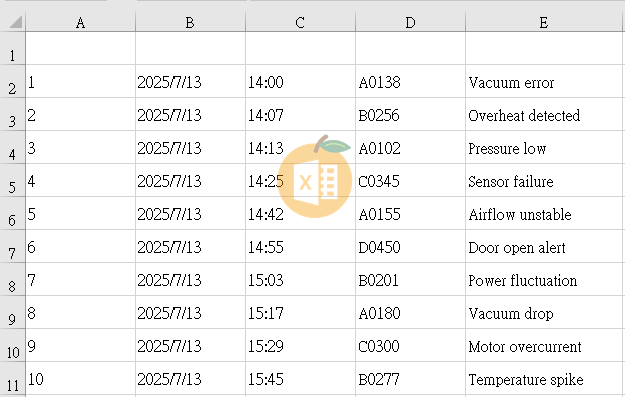Click cell containing Sensor failure
The image size is (625, 397).
click(544, 181)
